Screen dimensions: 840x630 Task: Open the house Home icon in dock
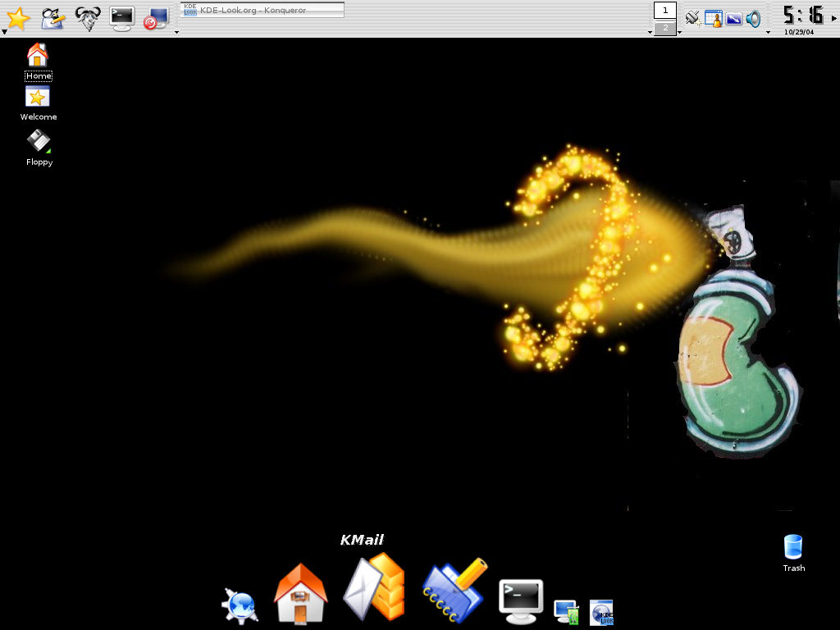point(300,593)
